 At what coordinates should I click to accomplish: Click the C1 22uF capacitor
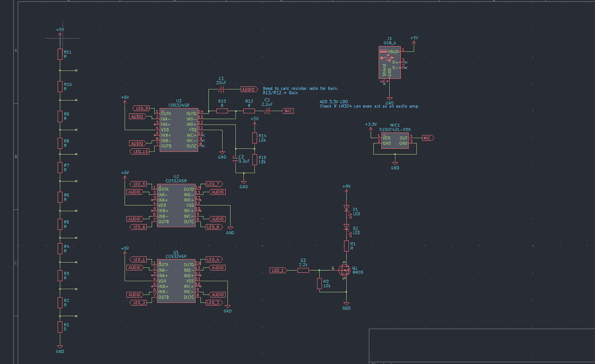coord(222,89)
